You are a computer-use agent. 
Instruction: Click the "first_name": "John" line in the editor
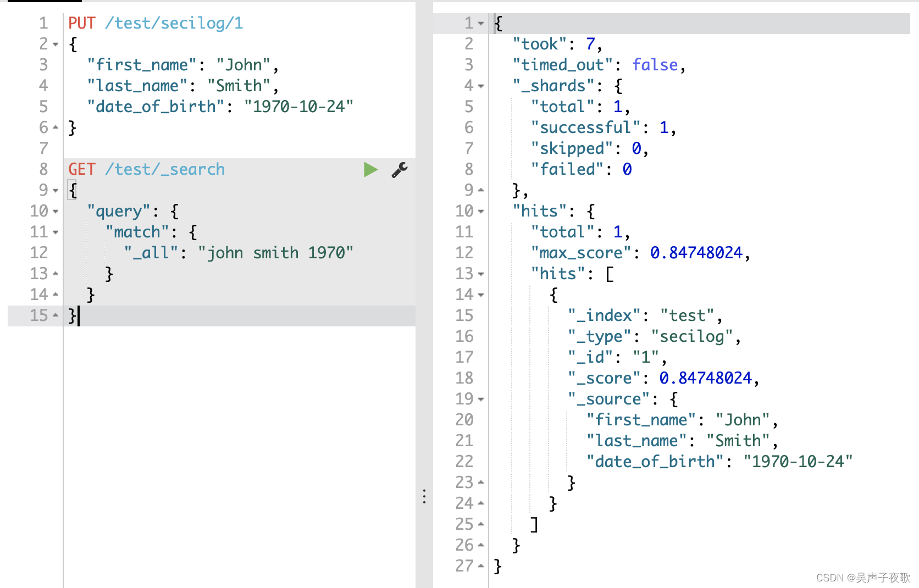coord(183,65)
